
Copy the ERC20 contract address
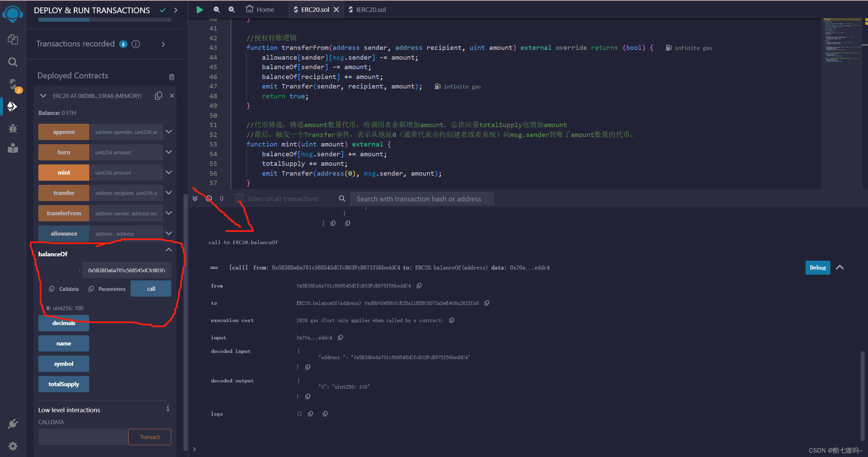[x=158, y=96]
